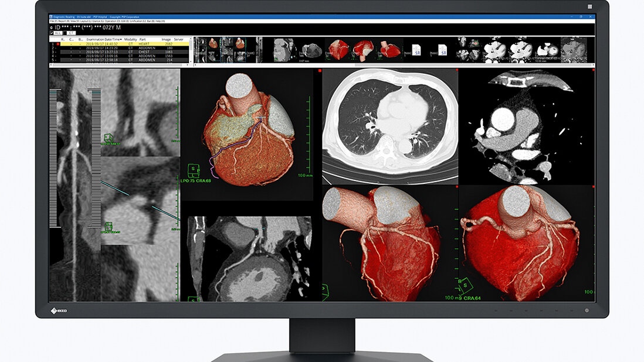Click the orientation cube in the upper cross-section view
The height and width of the screenshot is (362, 644).
[109, 138]
